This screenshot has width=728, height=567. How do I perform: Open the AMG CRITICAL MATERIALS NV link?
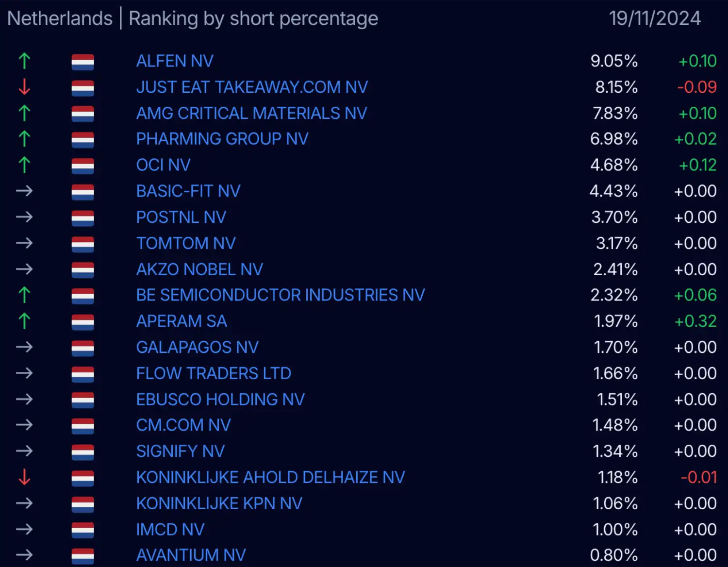pos(251,113)
